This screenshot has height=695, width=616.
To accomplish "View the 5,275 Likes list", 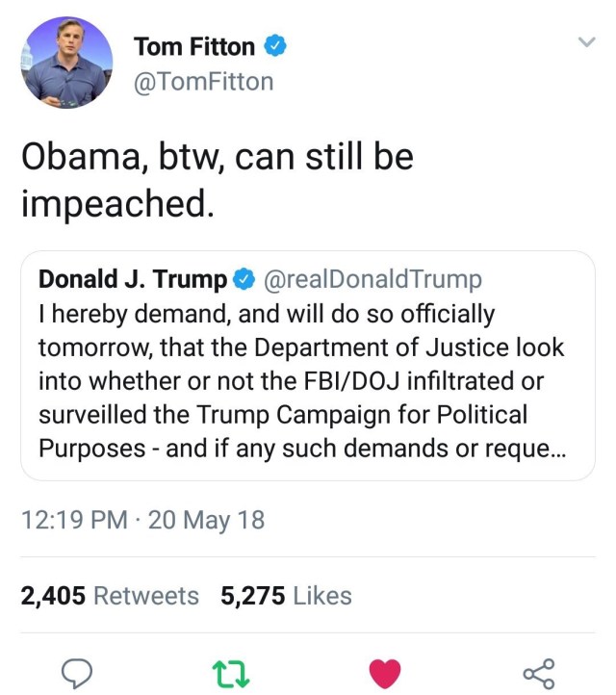I will [x=286, y=596].
